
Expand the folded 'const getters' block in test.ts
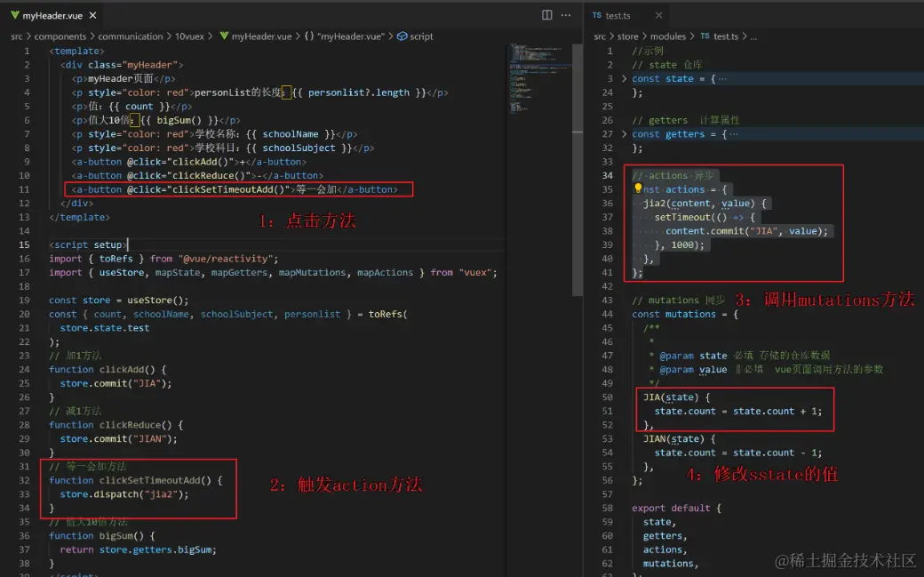point(624,134)
